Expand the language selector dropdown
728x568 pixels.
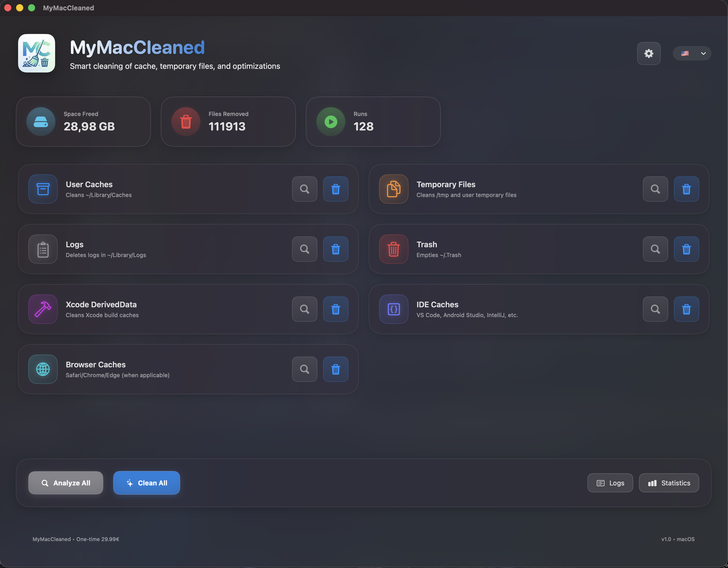(692, 53)
